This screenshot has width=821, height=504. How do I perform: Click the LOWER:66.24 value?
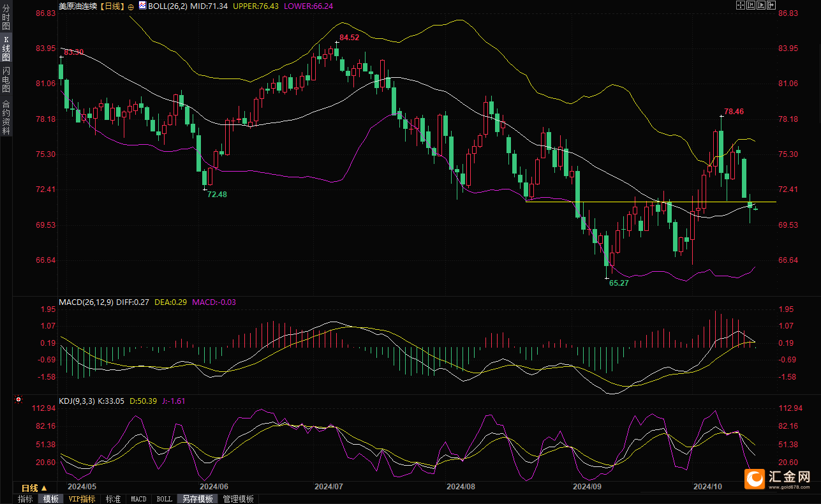[x=308, y=6]
